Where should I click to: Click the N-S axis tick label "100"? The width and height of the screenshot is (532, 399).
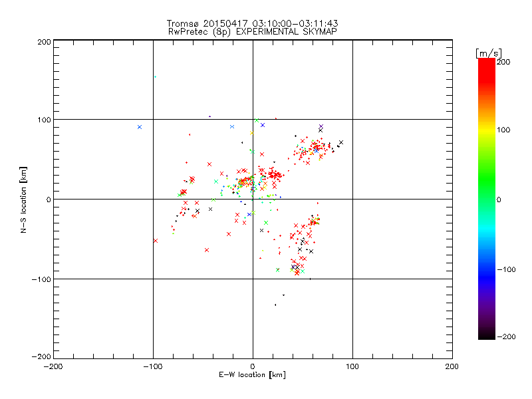pos(44,120)
